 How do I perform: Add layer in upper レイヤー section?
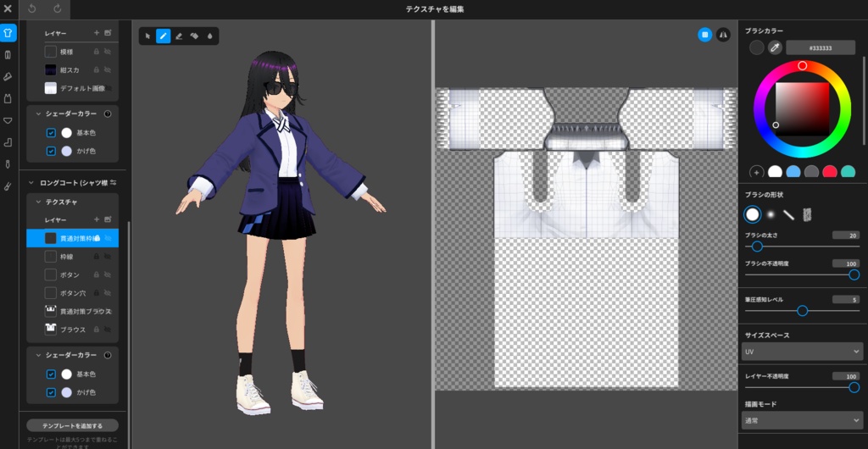point(97,33)
